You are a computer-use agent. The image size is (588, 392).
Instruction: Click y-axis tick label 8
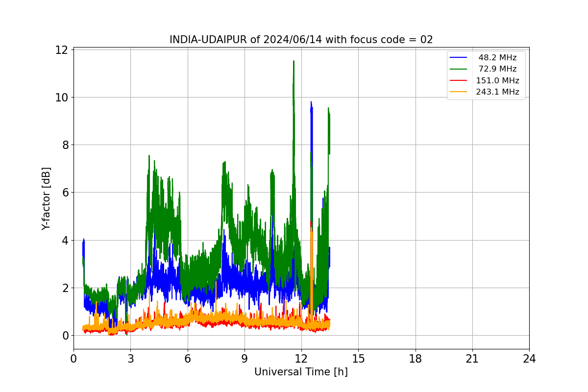click(65, 145)
